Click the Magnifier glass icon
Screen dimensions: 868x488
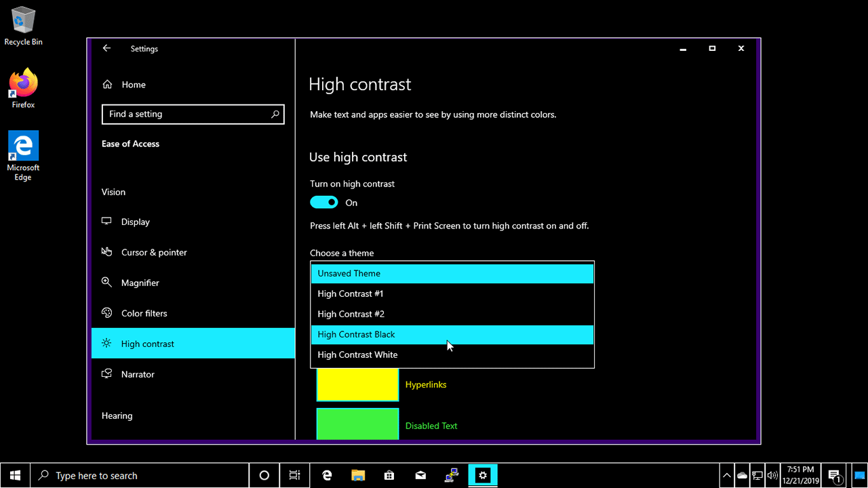106,283
